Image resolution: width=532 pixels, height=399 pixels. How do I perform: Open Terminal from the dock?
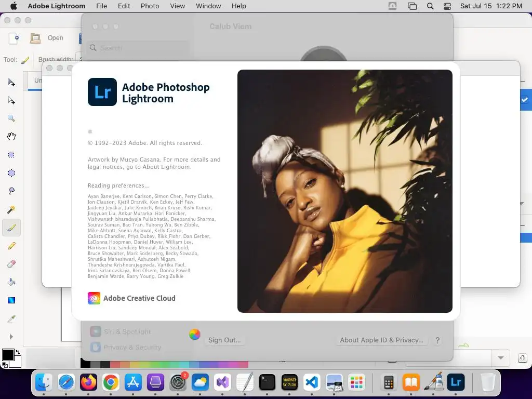coord(267,382)
